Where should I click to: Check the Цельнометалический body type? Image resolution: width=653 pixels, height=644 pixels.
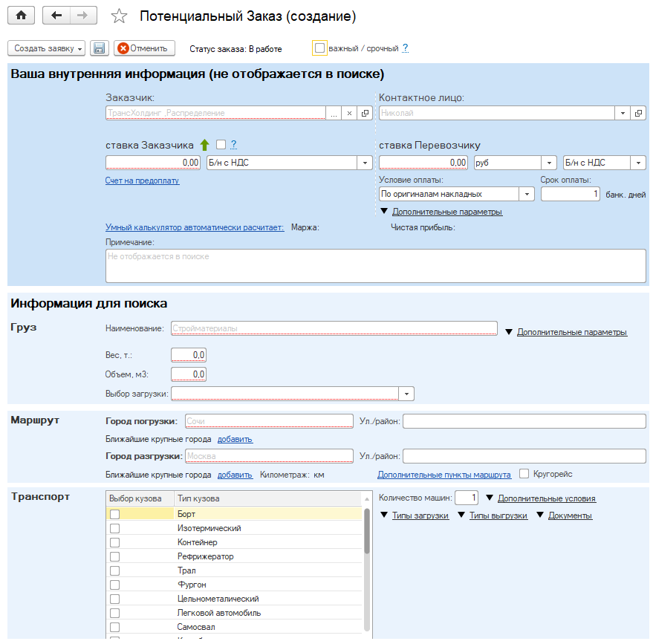point(114,599)
